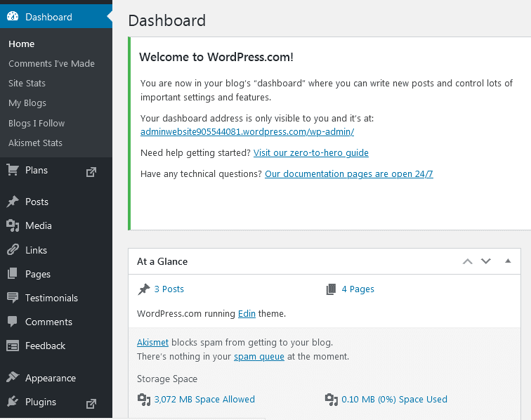Click the Feedback form icon
Viewport: 531px width, 420px height.
pos(13,346)
